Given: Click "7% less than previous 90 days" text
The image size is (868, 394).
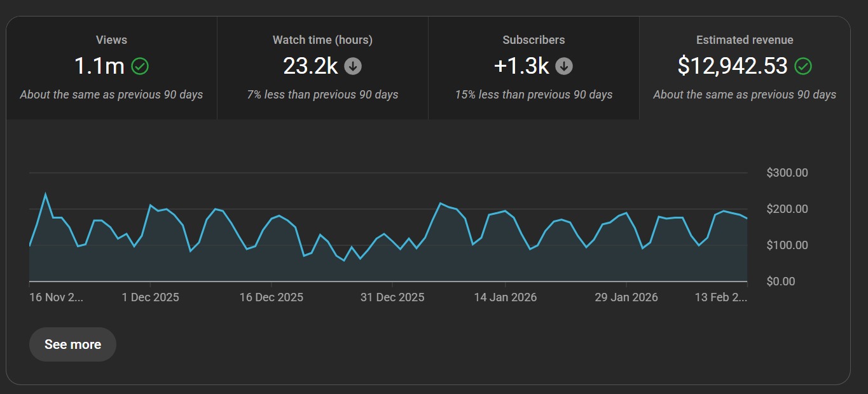Looking at the screenshot, I should pos(322,95).
